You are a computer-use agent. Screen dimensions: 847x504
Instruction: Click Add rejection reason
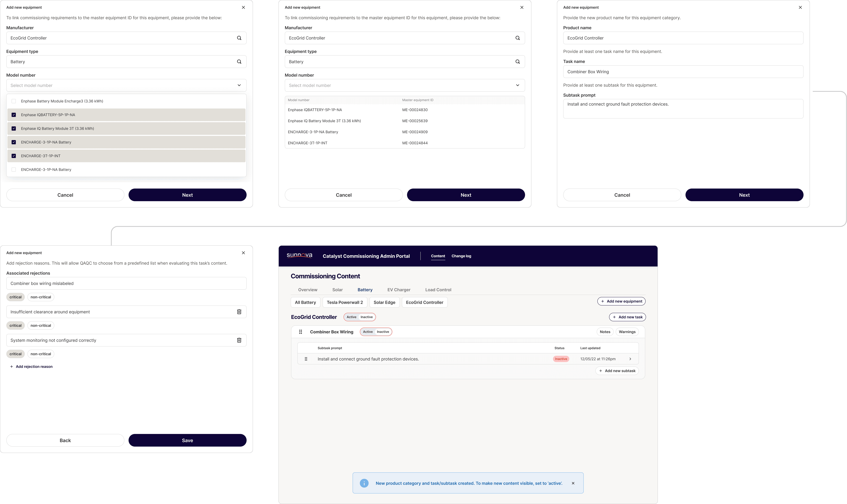[31, 367]
